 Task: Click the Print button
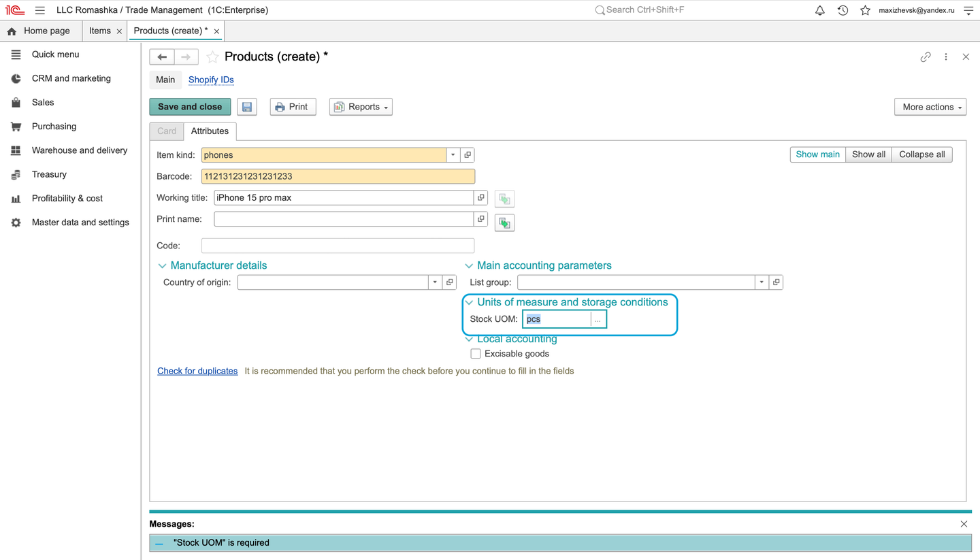(293, 107)
